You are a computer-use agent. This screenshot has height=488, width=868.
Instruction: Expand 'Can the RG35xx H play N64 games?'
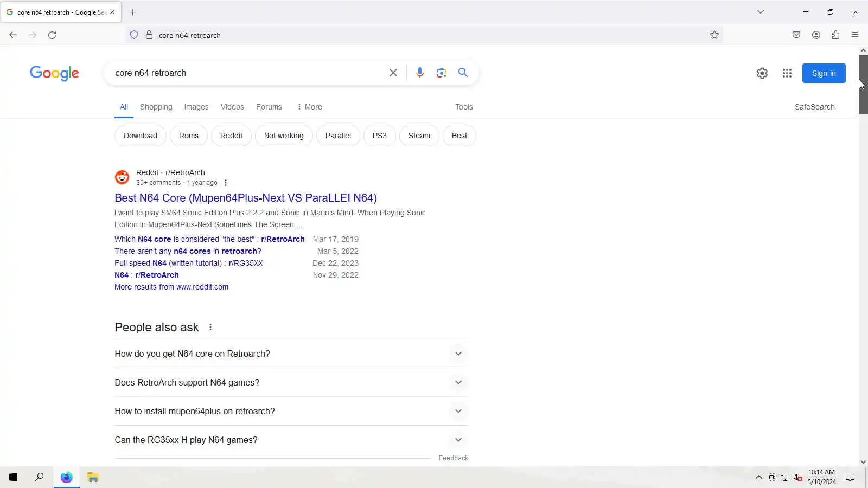[x=291, y=440]
